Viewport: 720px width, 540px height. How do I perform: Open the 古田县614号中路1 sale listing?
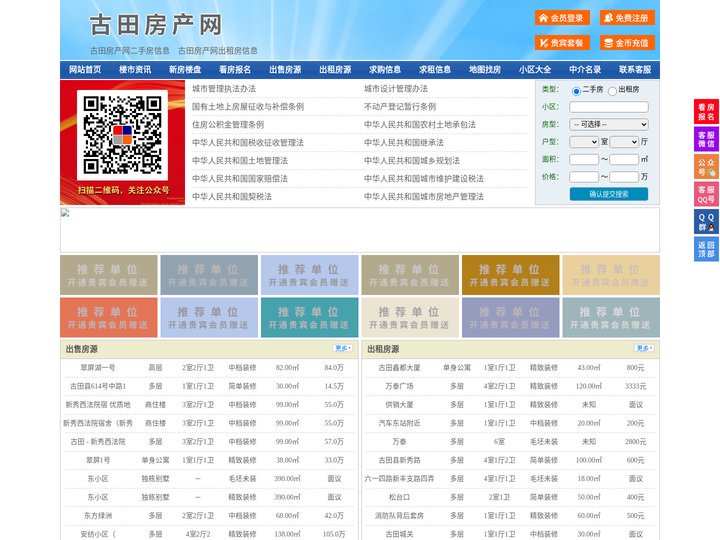(x=98, y=386)
